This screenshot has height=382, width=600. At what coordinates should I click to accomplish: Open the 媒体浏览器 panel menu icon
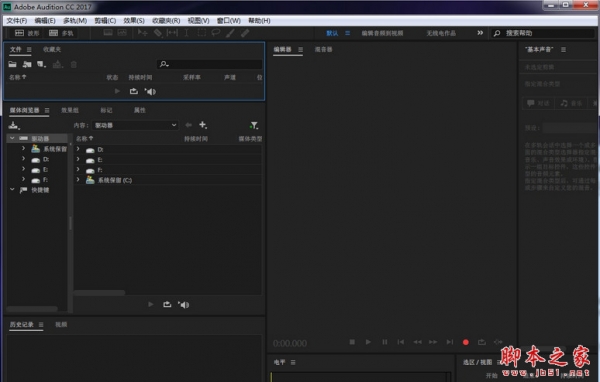[x=47, y=110]
